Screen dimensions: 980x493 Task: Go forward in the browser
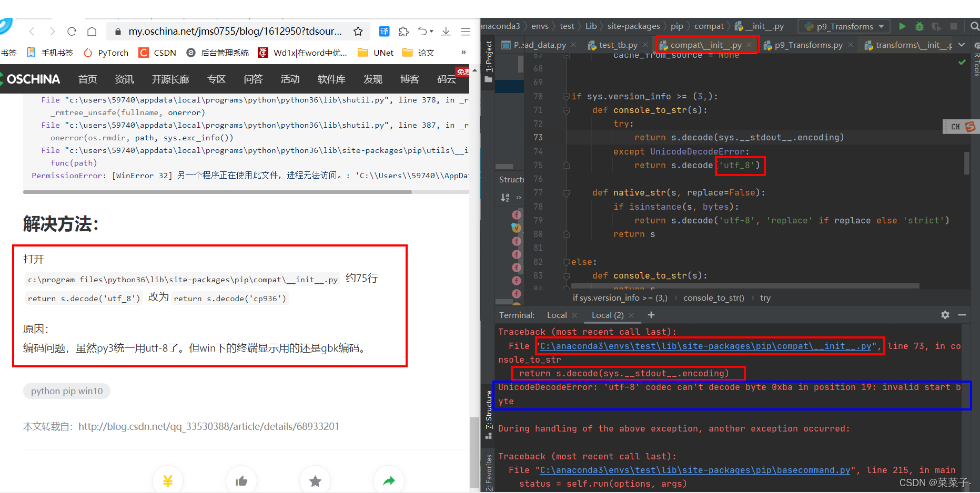click(x=52, y=32)
